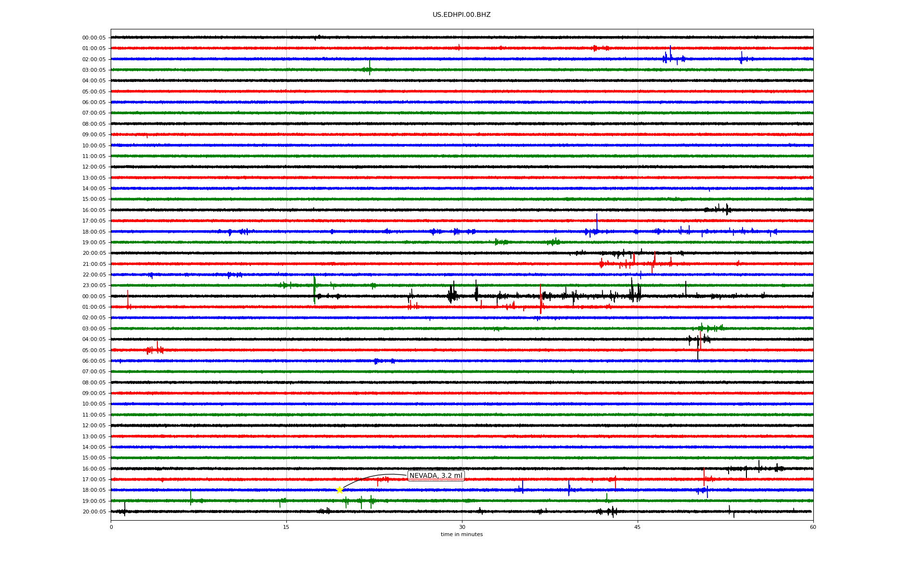
Task: Click the 18:00:05 label near star
Action: tap(94, 490)
